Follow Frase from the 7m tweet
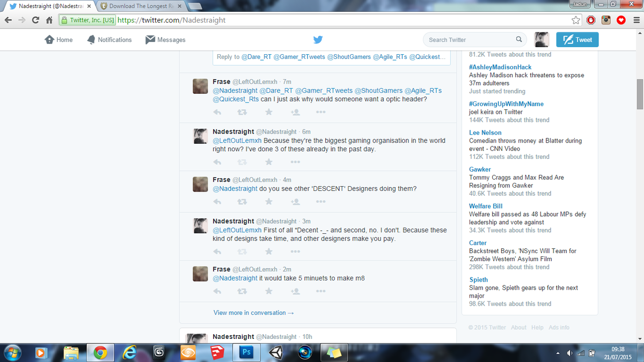This screenshot has height=362, width=644. pos(295,112)
